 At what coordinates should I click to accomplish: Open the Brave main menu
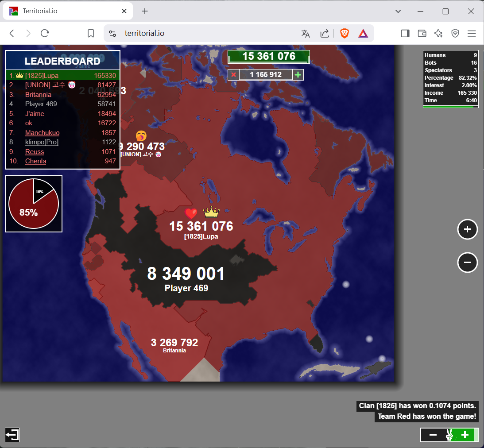point(472,33)
